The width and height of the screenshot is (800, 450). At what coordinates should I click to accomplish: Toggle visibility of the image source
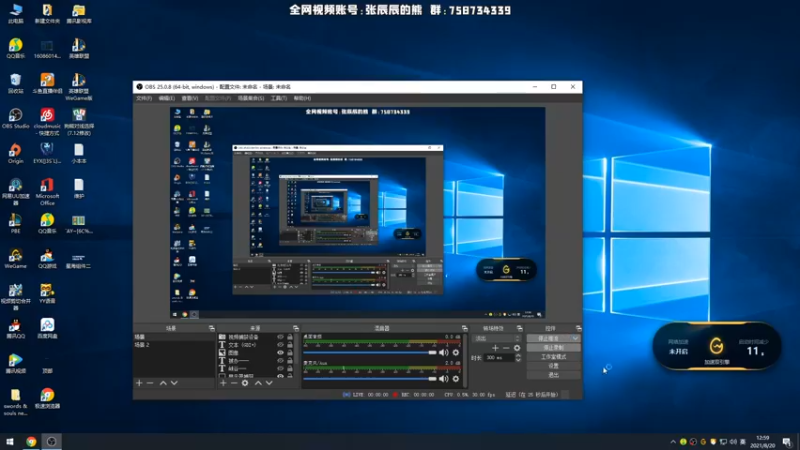(x=280, y=353)
